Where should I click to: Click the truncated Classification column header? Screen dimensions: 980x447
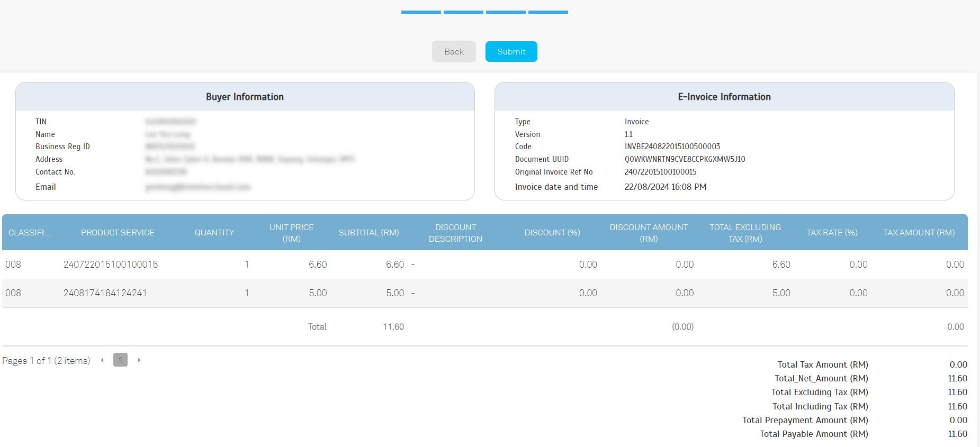pos(30,233)
